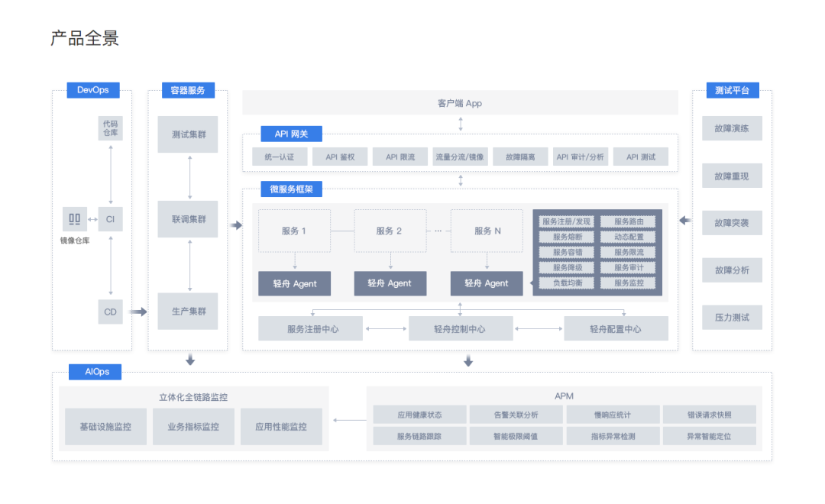This screenshot has height=504, width=825.
Task: Select the DevOps blue label
Action: click(x=93, y=90)
